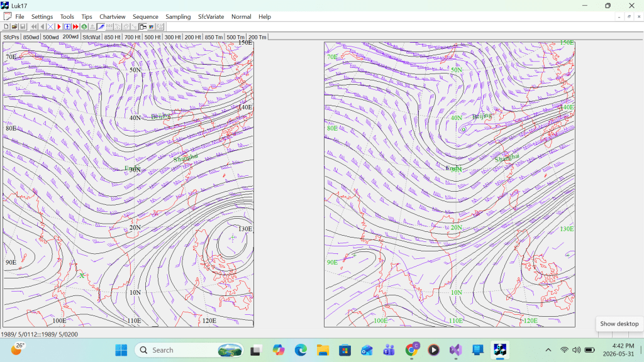Click the Beijing label on the left chart
The height and width of the screenshot is (362, 644).
[160, 116]
